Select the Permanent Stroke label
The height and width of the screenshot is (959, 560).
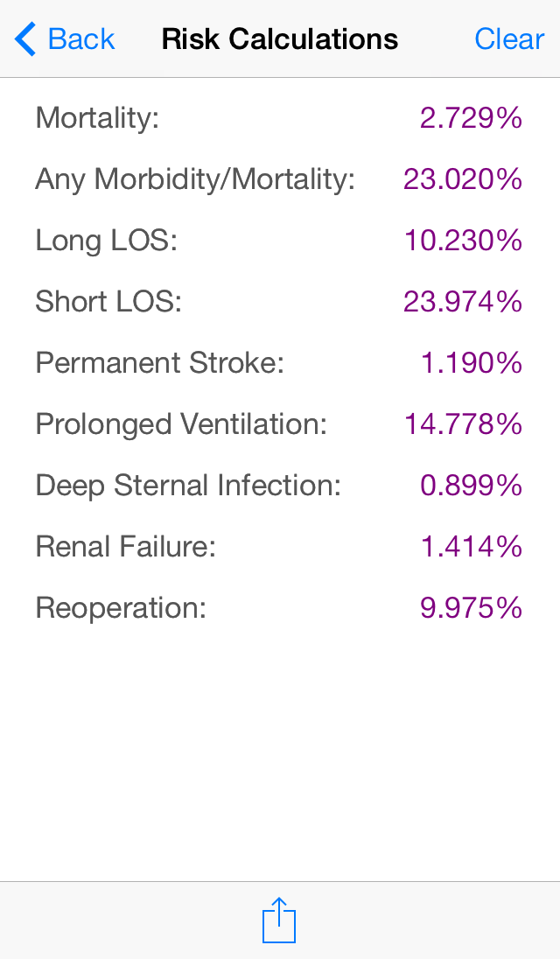159,362
